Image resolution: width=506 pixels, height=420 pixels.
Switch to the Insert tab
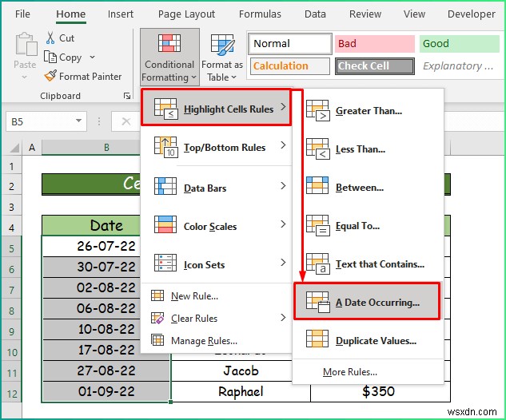coord(121,14)
